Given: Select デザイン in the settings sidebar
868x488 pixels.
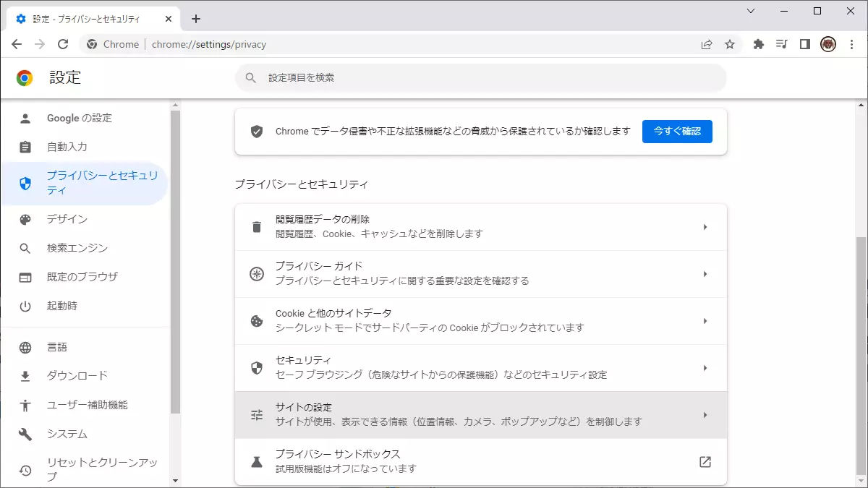Looking at the screenshot, I should pos(67,219).
